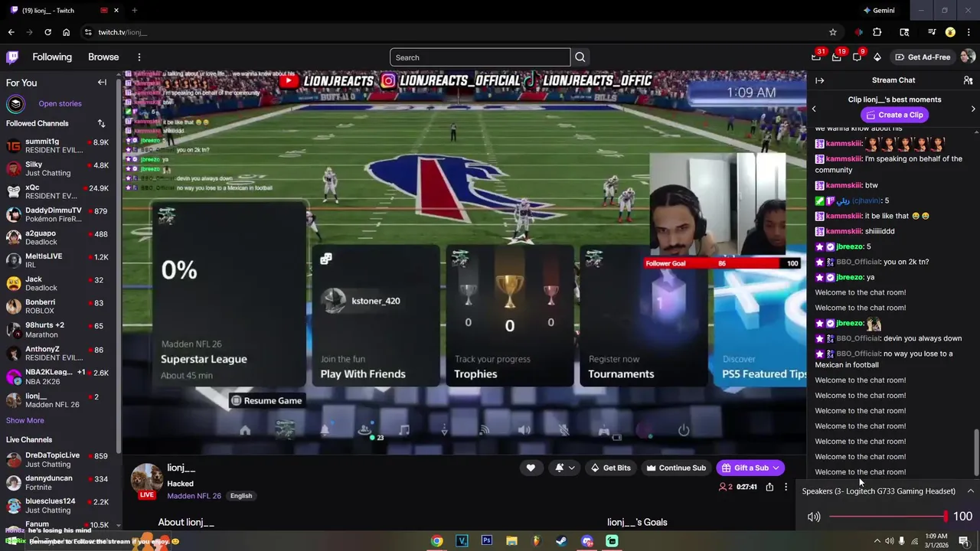Open three-dot stream options below player
980x551 pixels.
click(786, 487)
